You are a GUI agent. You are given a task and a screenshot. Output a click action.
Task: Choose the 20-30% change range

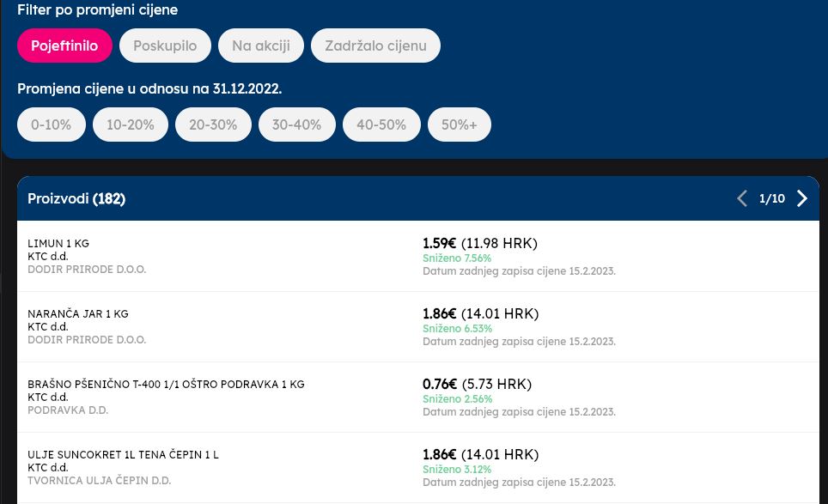click(213, 124)
